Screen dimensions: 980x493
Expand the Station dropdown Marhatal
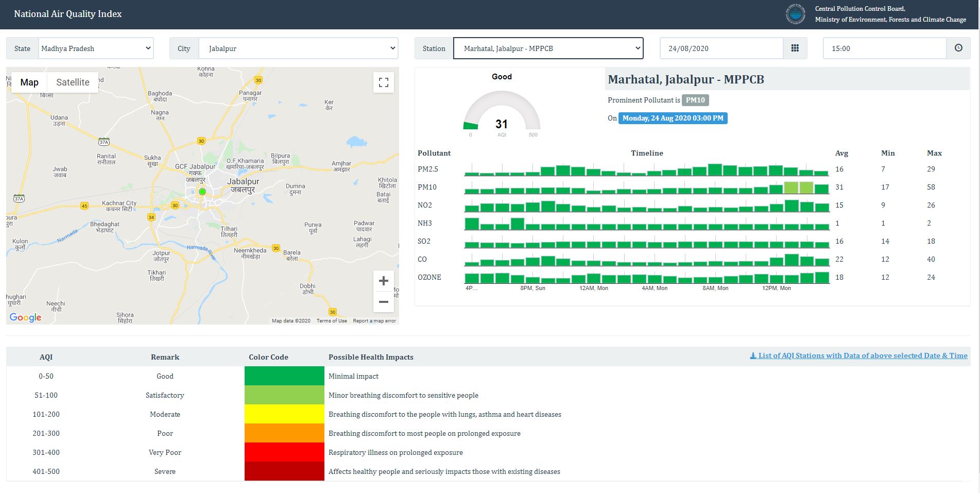(548, 48)
